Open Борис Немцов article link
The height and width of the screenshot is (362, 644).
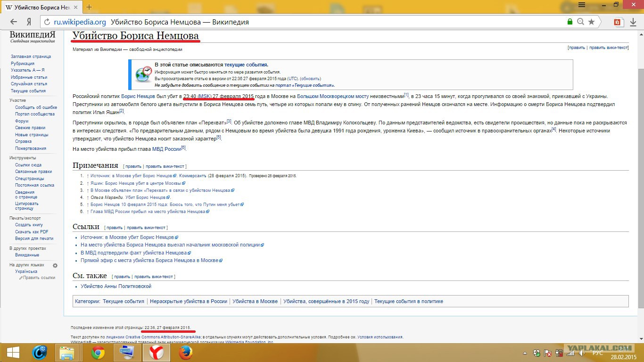pos(138,96)
